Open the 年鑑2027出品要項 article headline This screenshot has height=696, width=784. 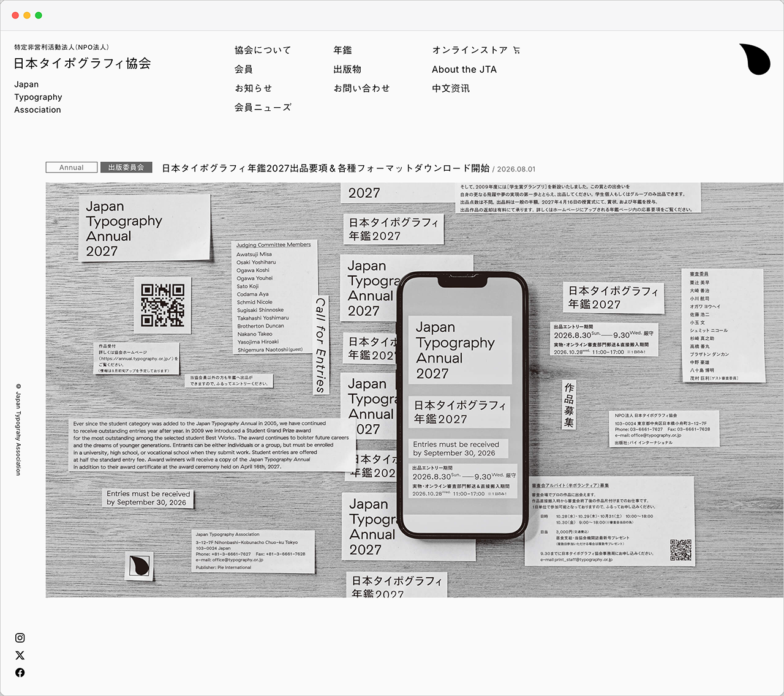click(x=325, y=168)
